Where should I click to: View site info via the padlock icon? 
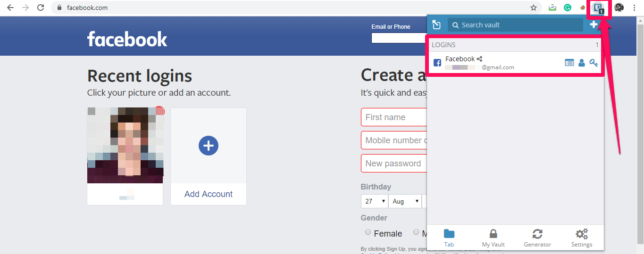pos(59,8)
